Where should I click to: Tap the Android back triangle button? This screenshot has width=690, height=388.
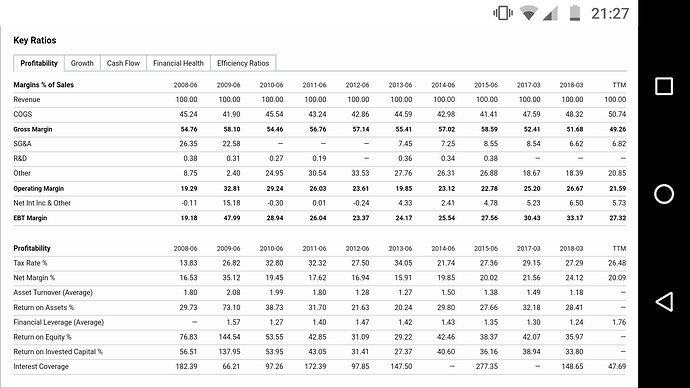664,302
